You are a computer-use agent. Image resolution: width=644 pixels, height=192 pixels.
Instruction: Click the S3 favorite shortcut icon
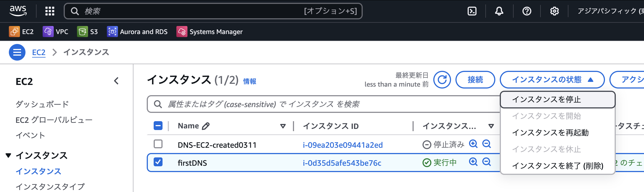pos(82,32)
